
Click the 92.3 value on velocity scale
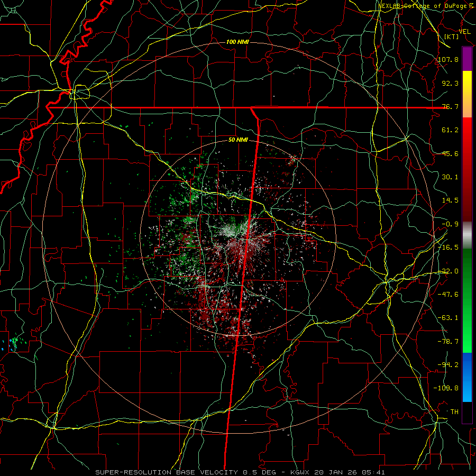450,83
